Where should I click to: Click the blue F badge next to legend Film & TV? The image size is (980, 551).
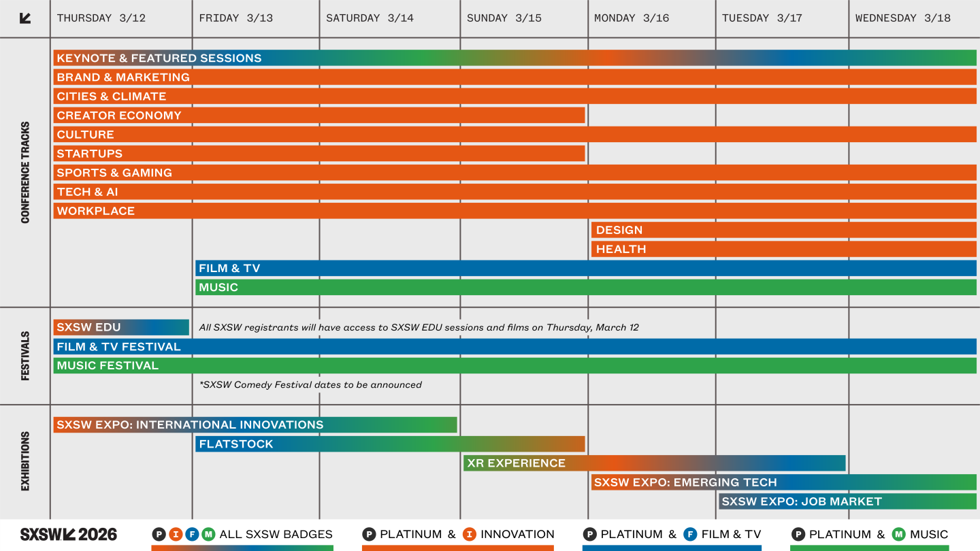690,534
